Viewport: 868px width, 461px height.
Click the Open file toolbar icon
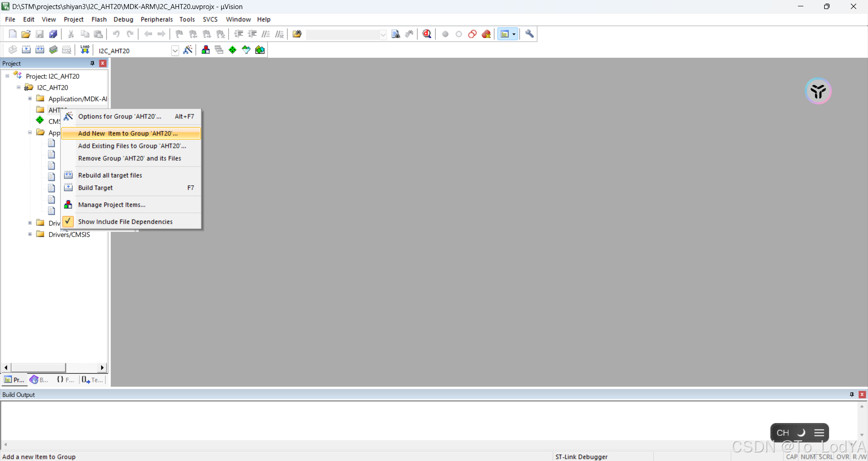tap(26, 34)
